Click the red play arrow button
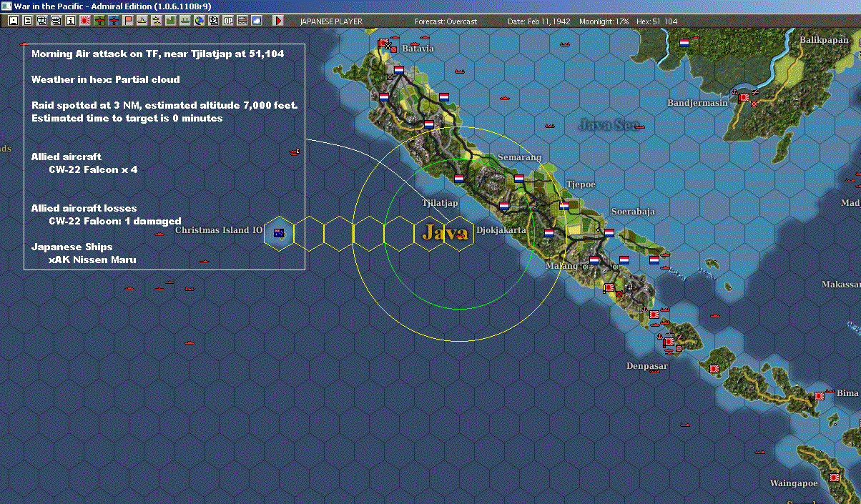Image resolution: width=861 pixels, height=504 pixels. pyautogui.click(x=278, y=21)
